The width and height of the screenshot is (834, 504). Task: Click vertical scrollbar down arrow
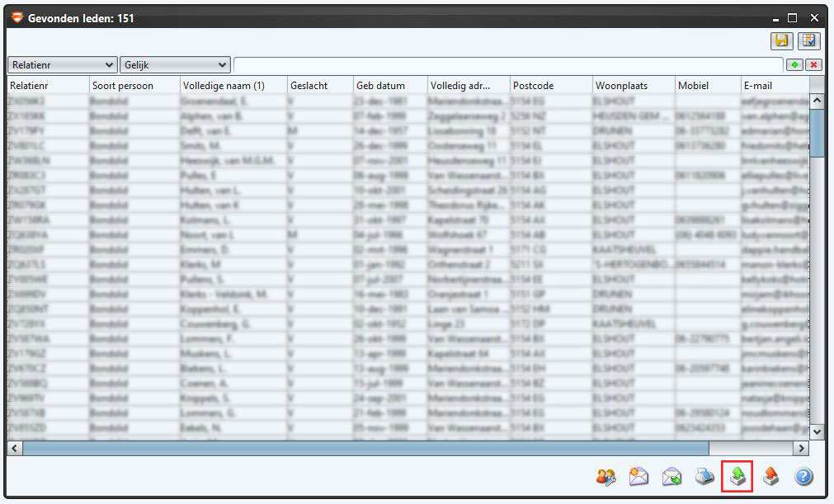click(x=817, y=431)
